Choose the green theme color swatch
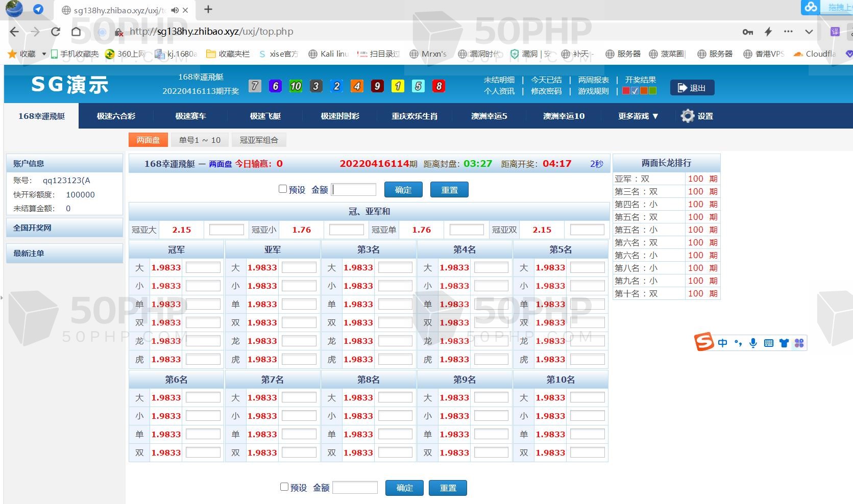This screenshot has height=504, width=853. coord(652,91)
